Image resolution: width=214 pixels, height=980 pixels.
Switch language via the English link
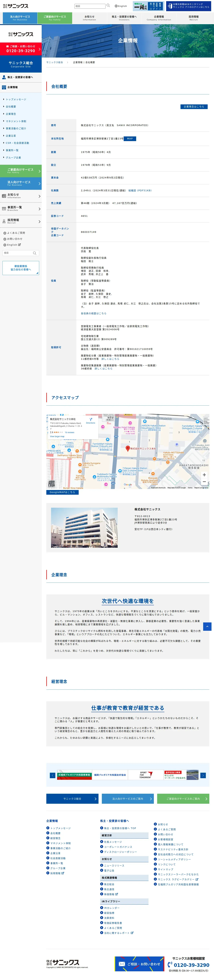point(121,6)
